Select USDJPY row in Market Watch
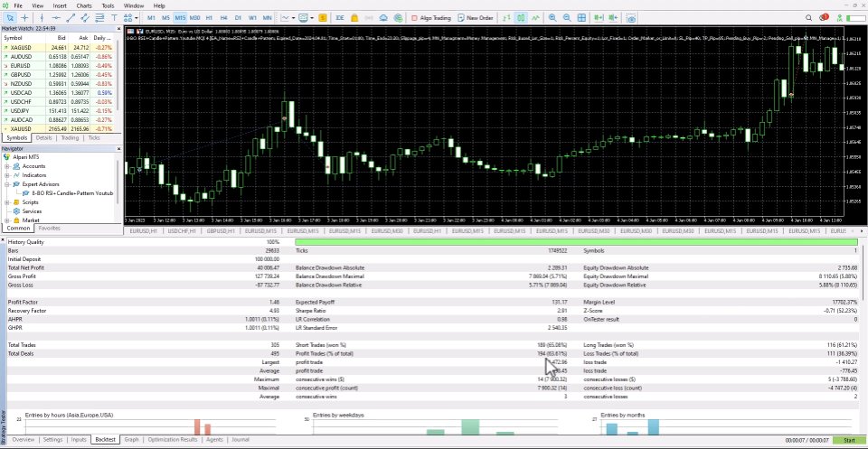868x449 pixels. [60, 110]
